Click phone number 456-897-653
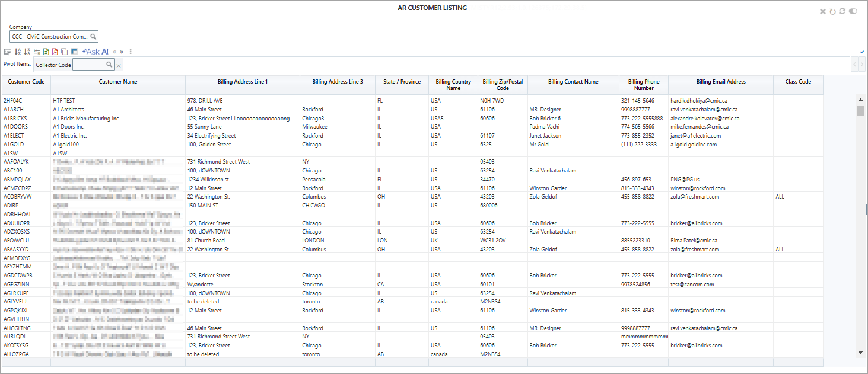Image resolution: width=868 pixels, height=374 pixels. click(636, 179)
